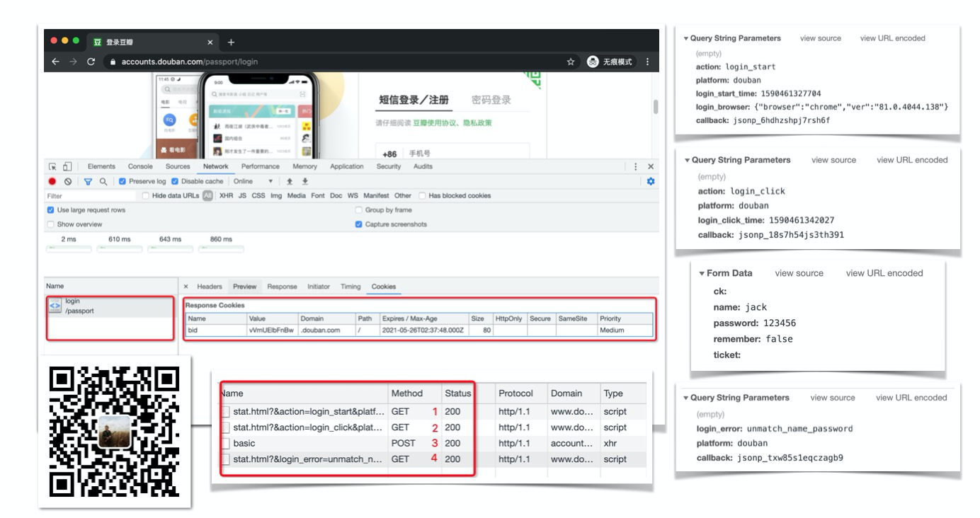Switch to the Elements tab
The width and height of the screenshot is (980, 518).
click(101, 166)
